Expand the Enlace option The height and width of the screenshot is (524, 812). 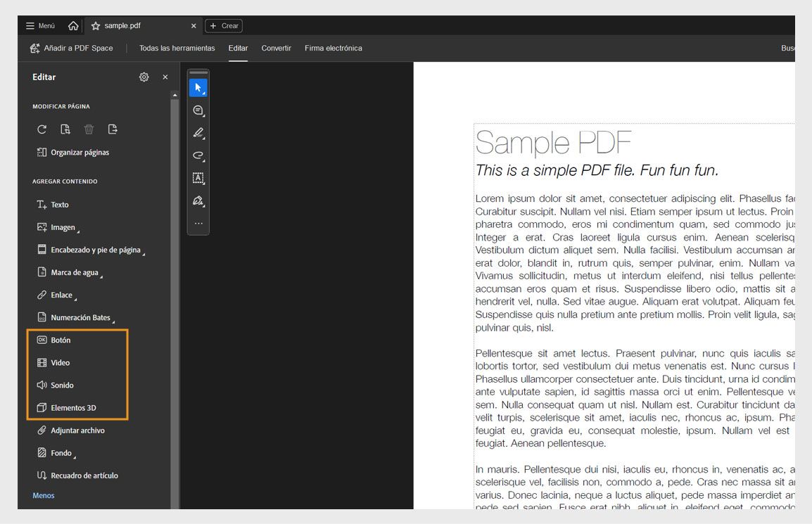click(56, 295)
